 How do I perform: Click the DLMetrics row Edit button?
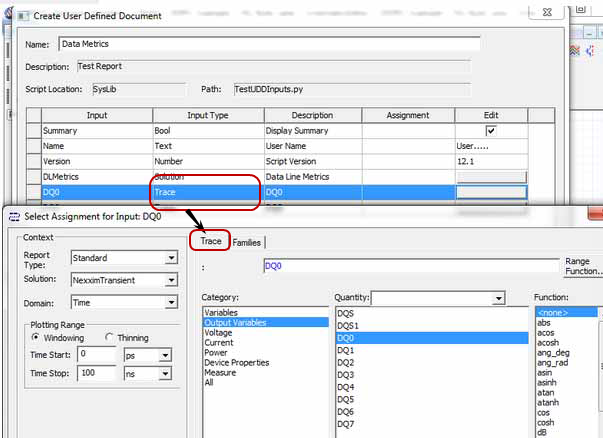tap(491, 177)
